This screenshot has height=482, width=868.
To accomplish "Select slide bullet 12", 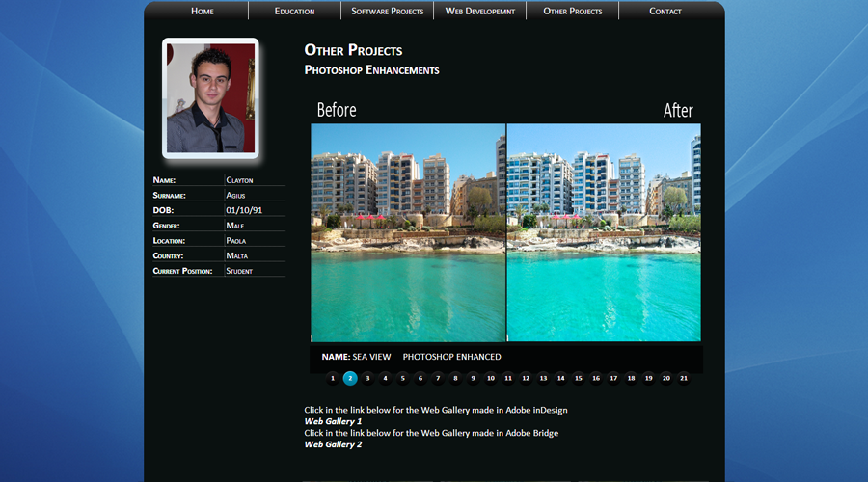I will (526, 379).
